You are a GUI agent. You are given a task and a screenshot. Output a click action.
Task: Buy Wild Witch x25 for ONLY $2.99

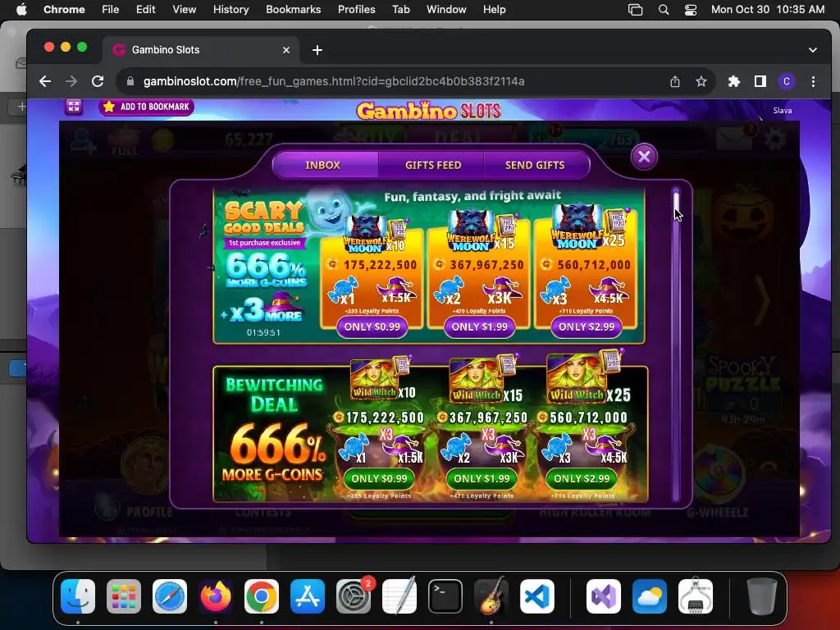pyautogui.click(x=582, y=478)
